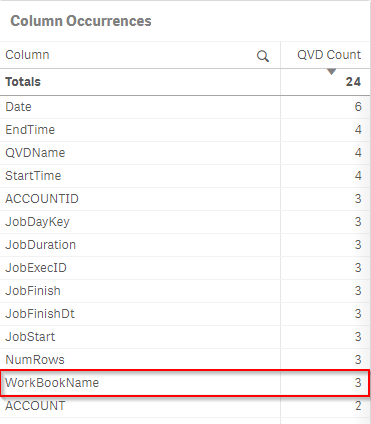Image resolution: width=371 pixels, height=424 pixels.
Task: Select the Date row
Action: point(185,107)
